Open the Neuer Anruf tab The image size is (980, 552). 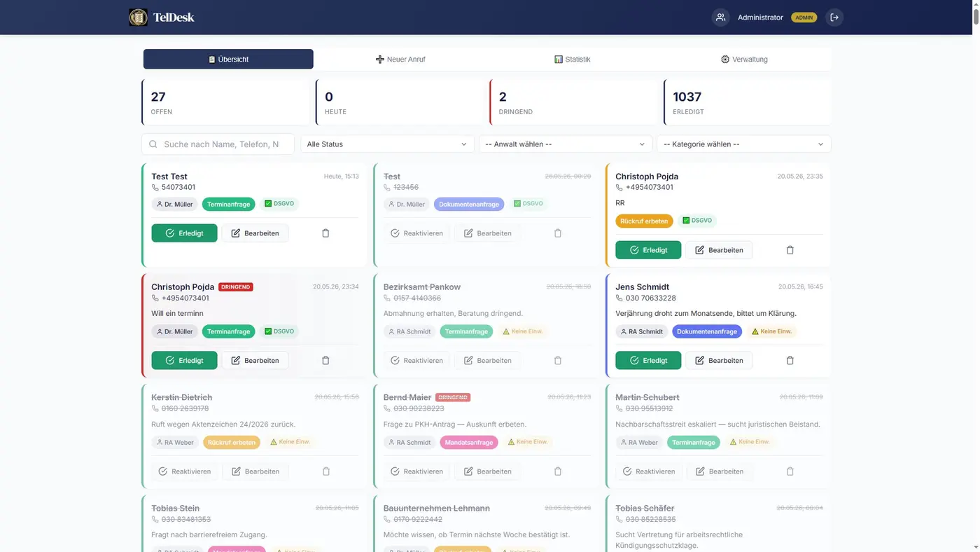tap(400, 60)
